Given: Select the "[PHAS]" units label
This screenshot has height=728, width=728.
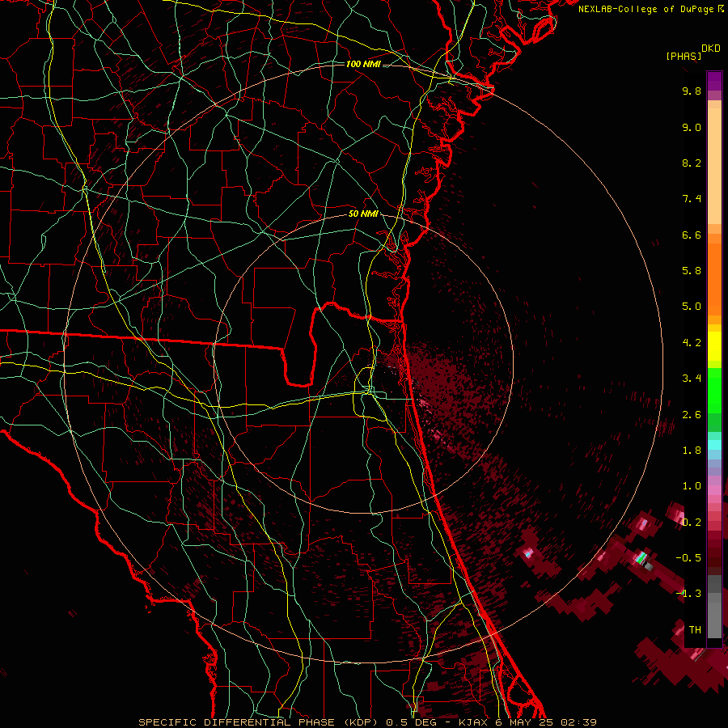Looking at the screenshot, I should 684,56.
